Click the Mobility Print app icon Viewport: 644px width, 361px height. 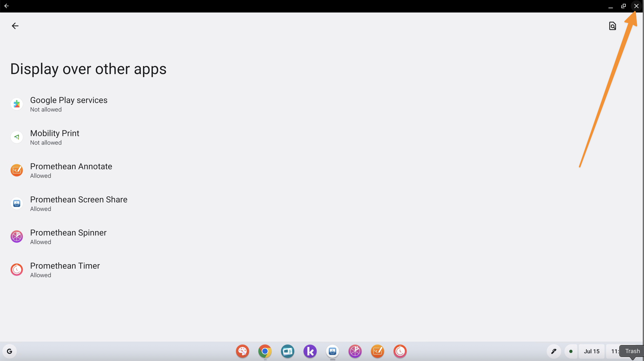click(17, 137)
